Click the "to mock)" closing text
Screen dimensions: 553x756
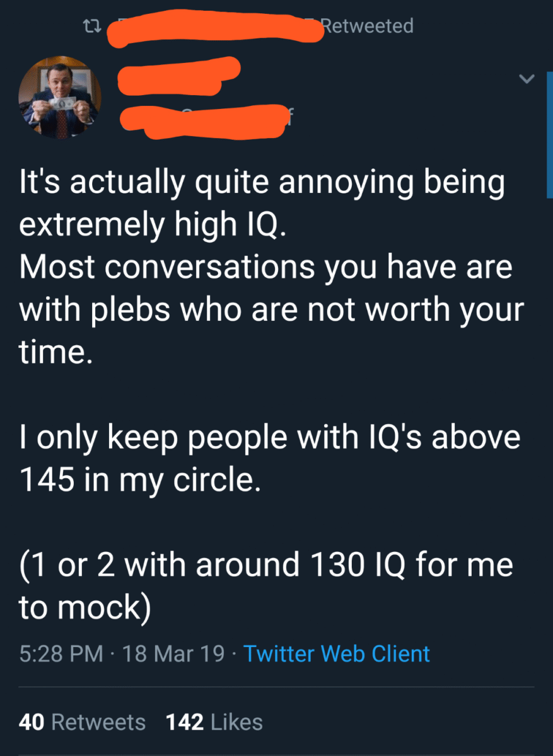(x=85, y=607)
